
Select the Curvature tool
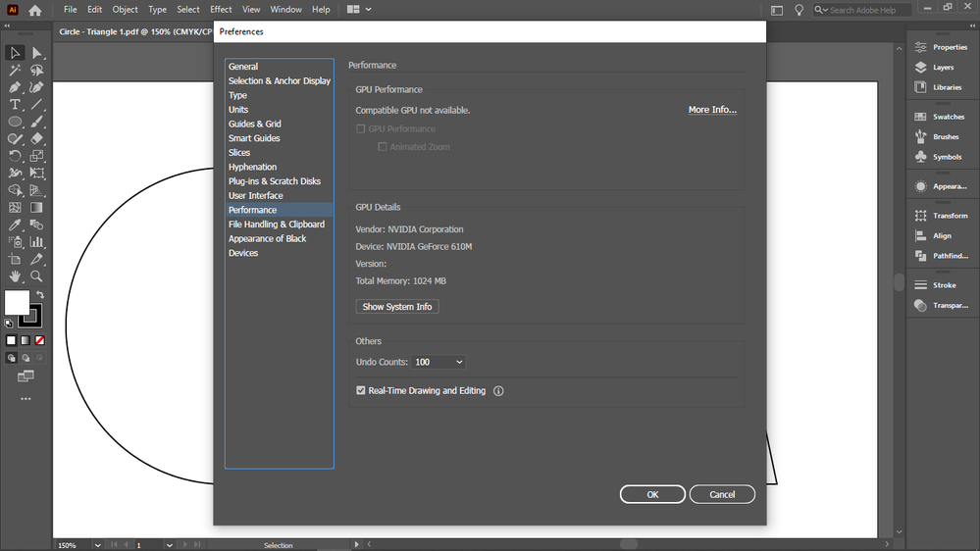pos(37,87)
